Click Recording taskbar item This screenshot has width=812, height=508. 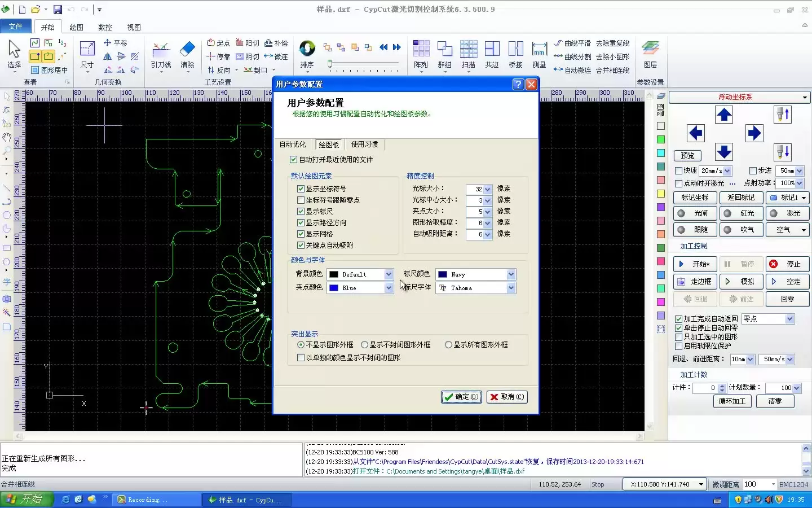[x=157, y=500]
